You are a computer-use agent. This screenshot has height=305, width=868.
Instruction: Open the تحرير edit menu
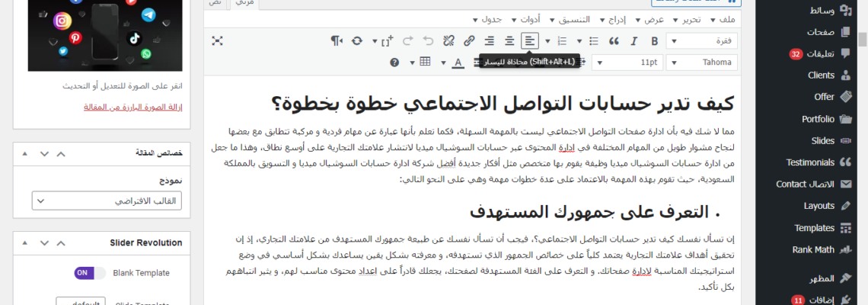[x=686, y=19]
